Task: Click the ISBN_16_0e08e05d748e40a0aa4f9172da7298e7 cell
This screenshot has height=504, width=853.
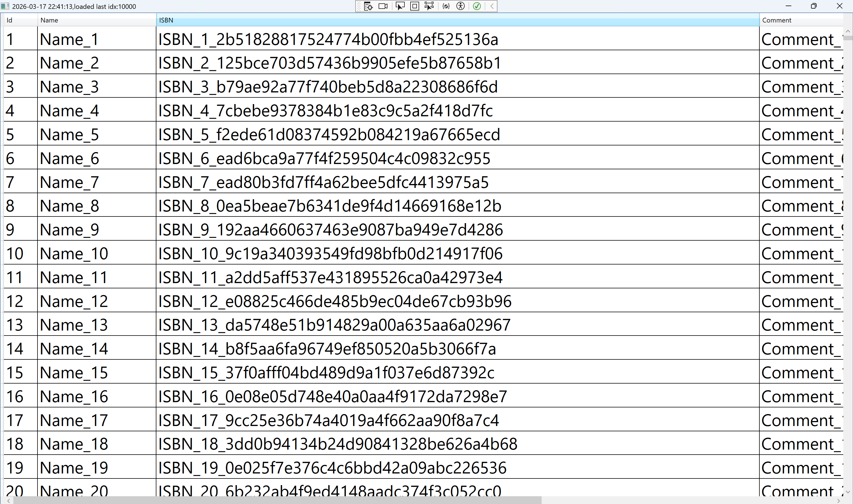Action: click(458, 395)
